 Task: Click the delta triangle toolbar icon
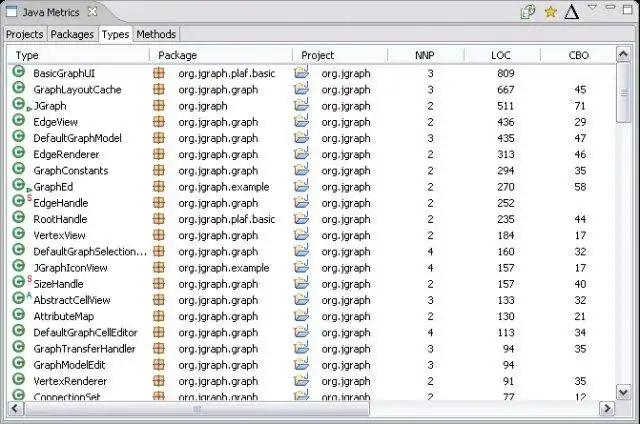(x=571, y=12)
